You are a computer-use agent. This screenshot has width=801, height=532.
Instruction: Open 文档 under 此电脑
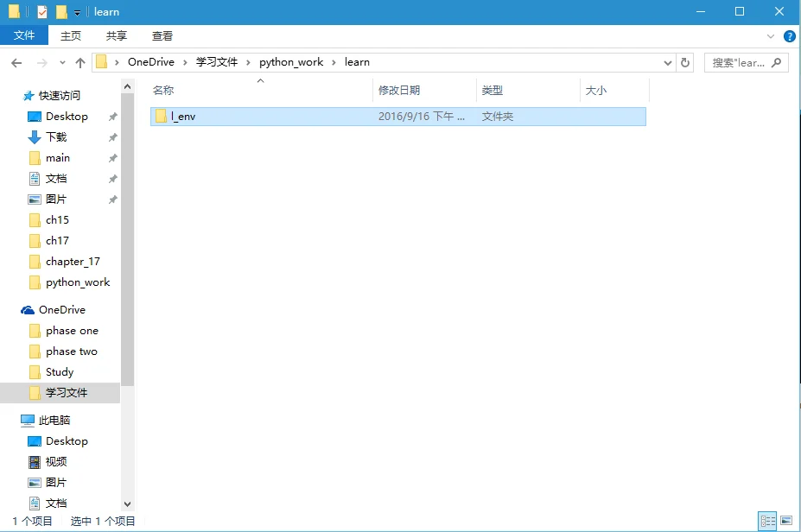pos(56,503)
